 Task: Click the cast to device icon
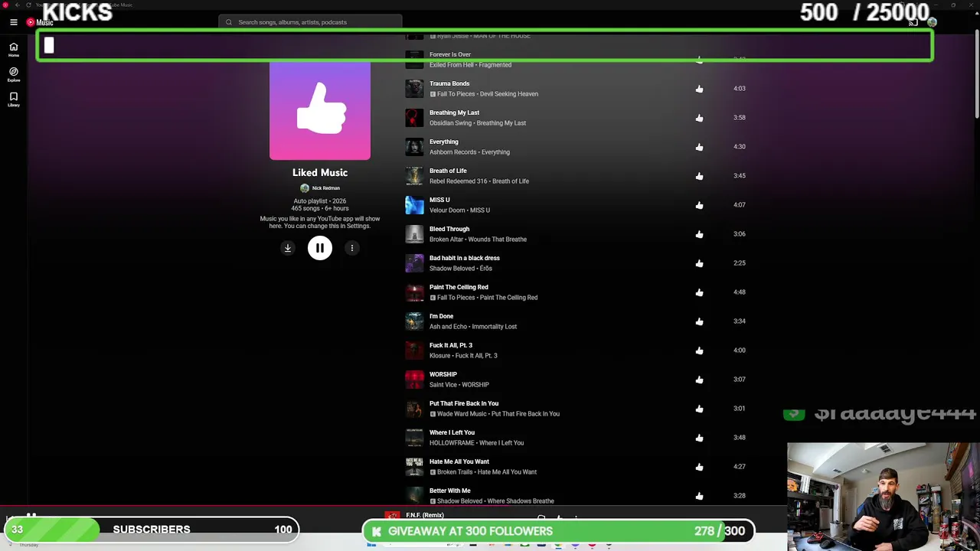coord(913,22)
